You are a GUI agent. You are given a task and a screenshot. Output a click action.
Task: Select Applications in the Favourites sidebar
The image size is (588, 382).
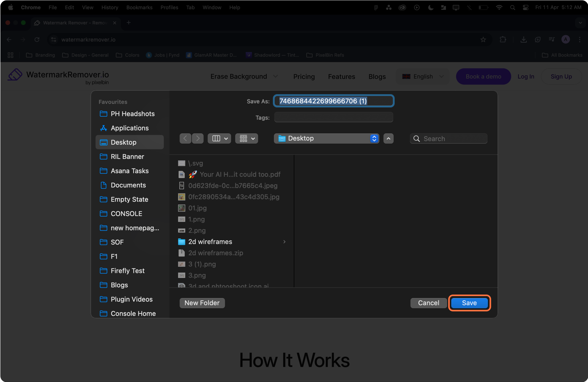point(129,128)
